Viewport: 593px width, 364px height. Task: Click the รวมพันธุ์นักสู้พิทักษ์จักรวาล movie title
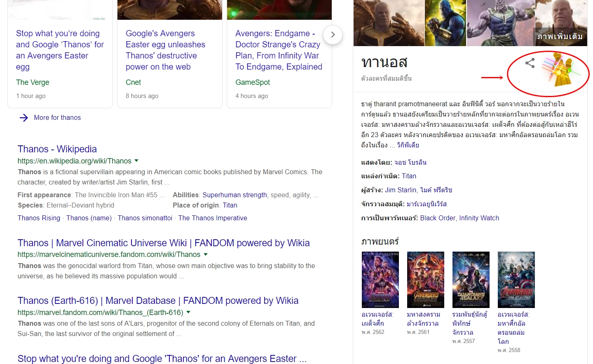tap(470, 323)
